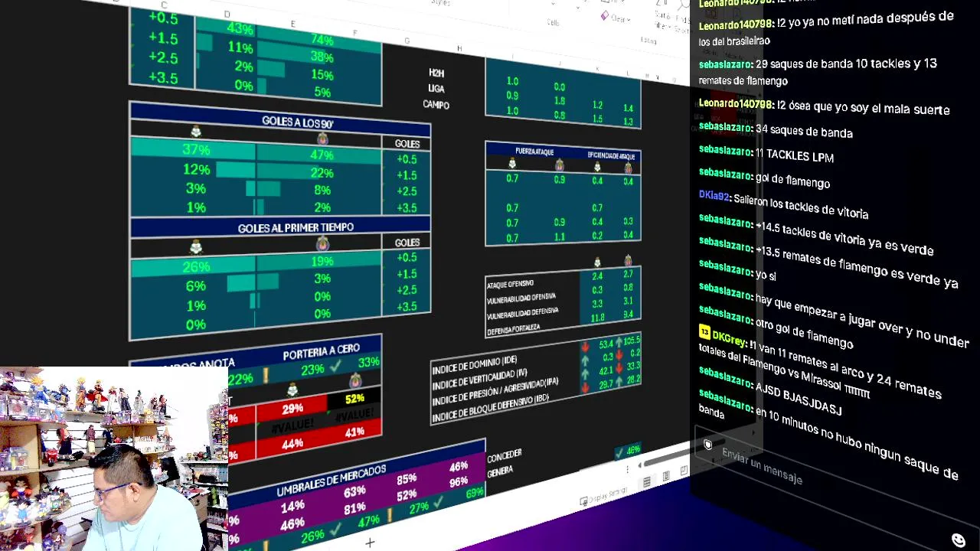Select the home crest below PORTERIA A CERO

[292, 389]
